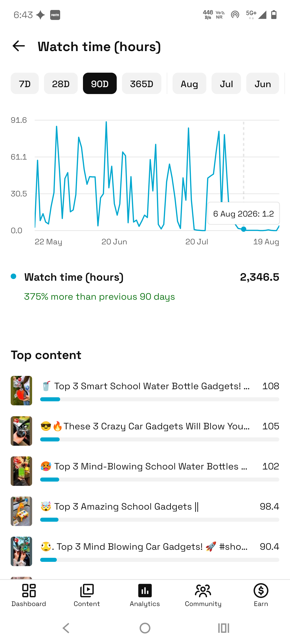Open the Community people icon

(203, 591)
